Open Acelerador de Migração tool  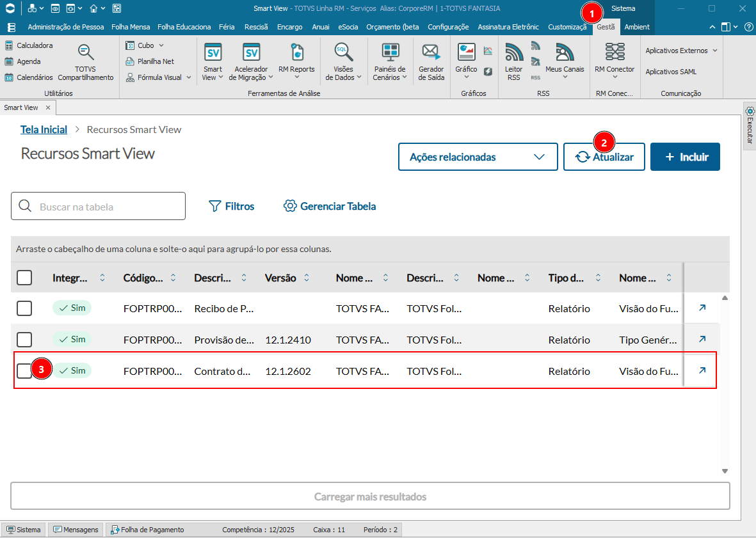pos(251,62)
